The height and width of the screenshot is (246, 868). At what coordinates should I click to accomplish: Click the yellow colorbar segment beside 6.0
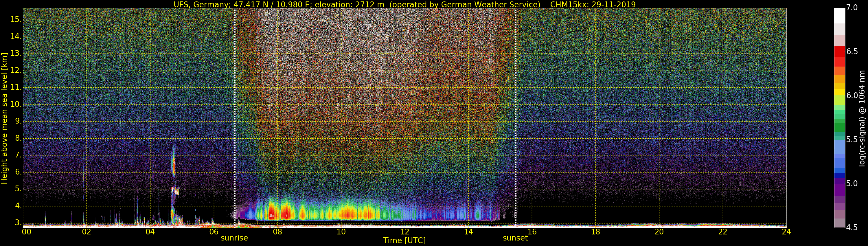pos(840,92)
